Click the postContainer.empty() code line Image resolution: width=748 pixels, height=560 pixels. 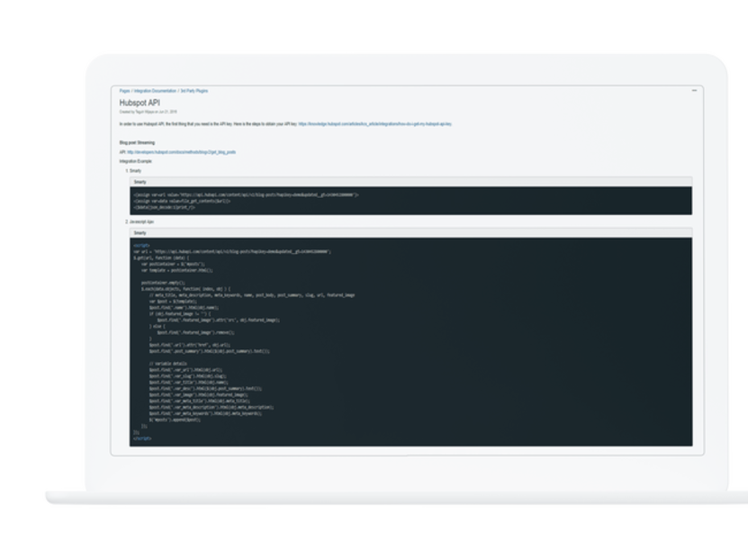coord(163,283)
